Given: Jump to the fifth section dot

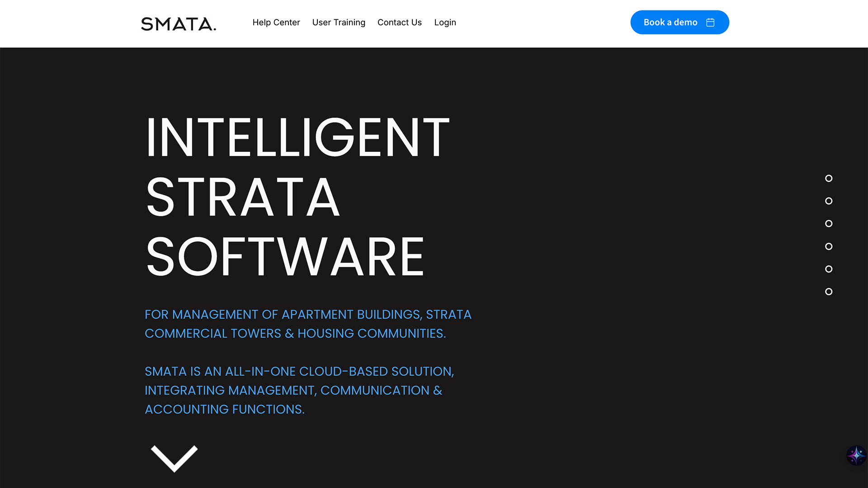Looking at the screenshot, I should (x=829, y=269).
